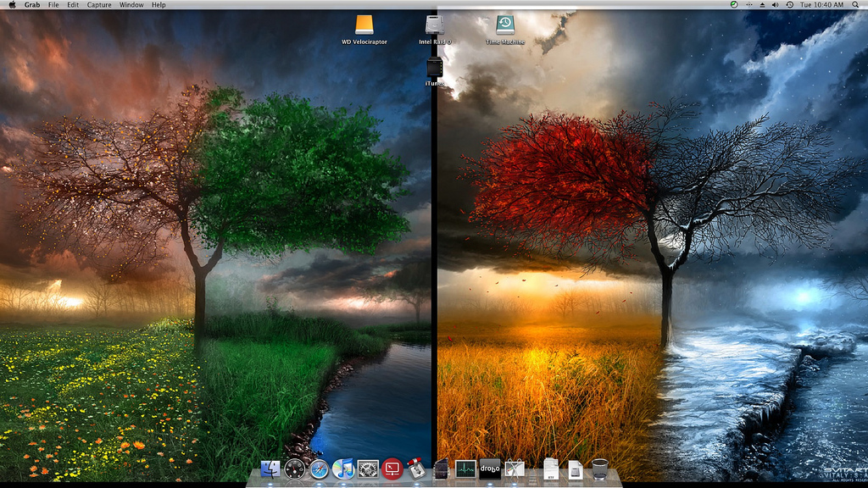Click the eject menu bar icon
This screenshot has width=868, height=488.
pyautogui.click(x=762, y=4)
